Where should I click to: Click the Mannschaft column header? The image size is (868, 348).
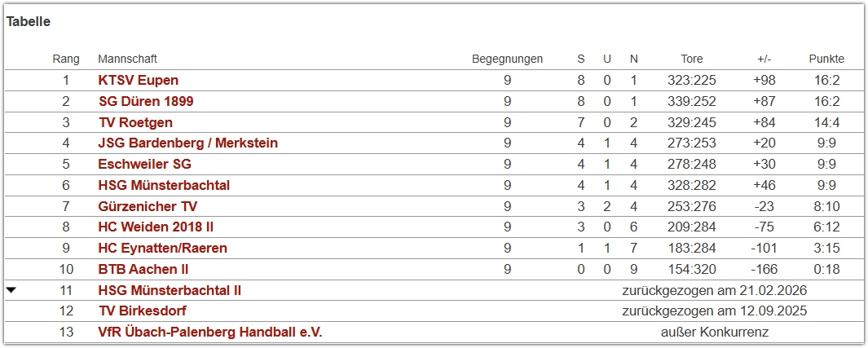click(x=127, y=59)
